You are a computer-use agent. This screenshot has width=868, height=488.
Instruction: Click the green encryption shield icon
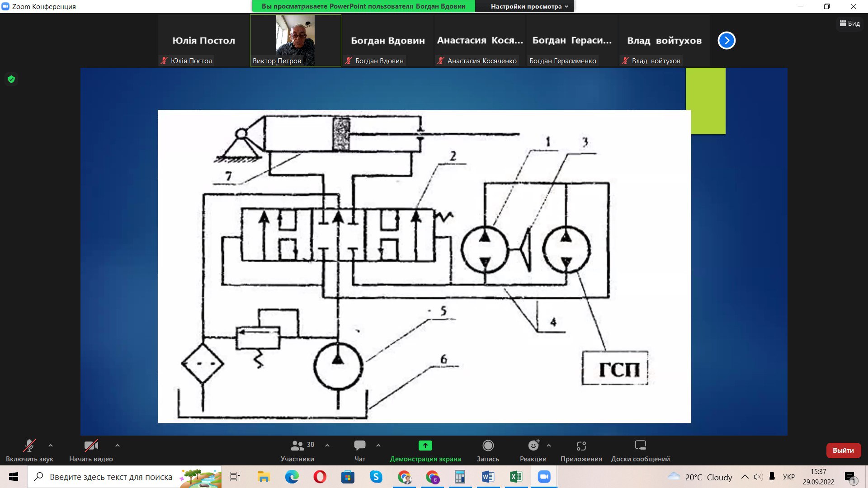[x=12, y=80]
